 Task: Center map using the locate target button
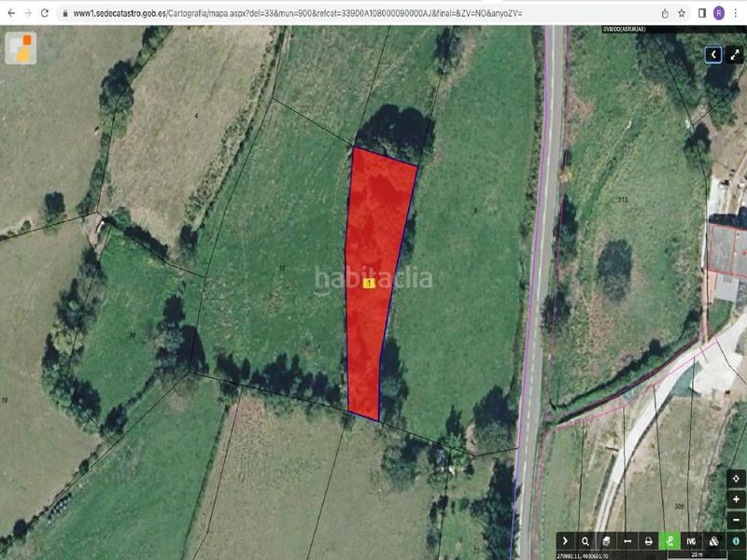pos(736,479)
